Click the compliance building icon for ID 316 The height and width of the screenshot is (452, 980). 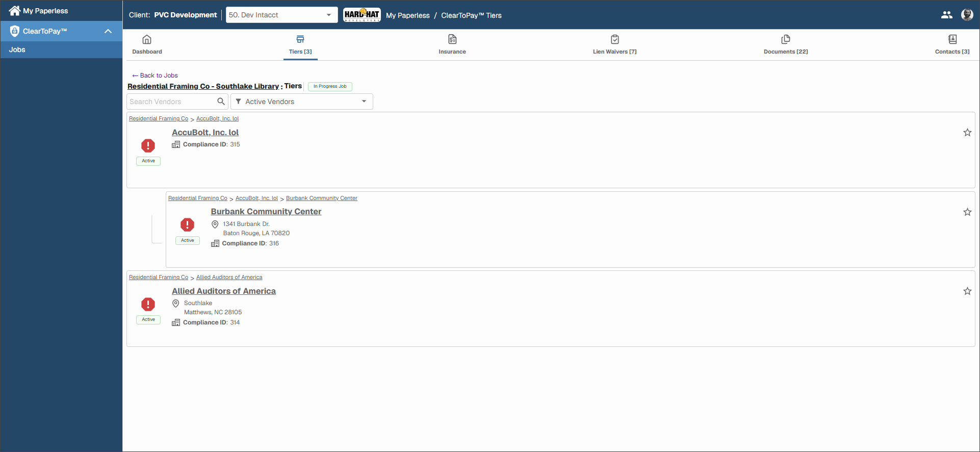tap(215, 243)
